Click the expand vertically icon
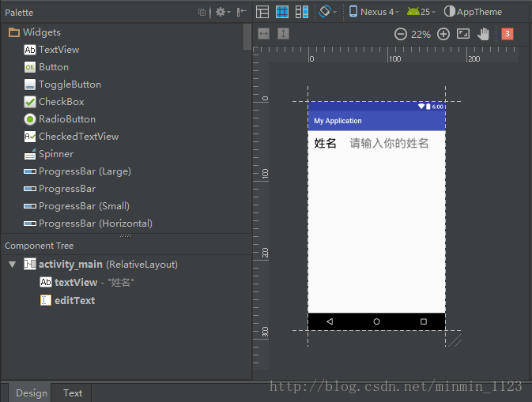Image resolution: width=532 pixels, height=402 pixels. coord(283,33)
